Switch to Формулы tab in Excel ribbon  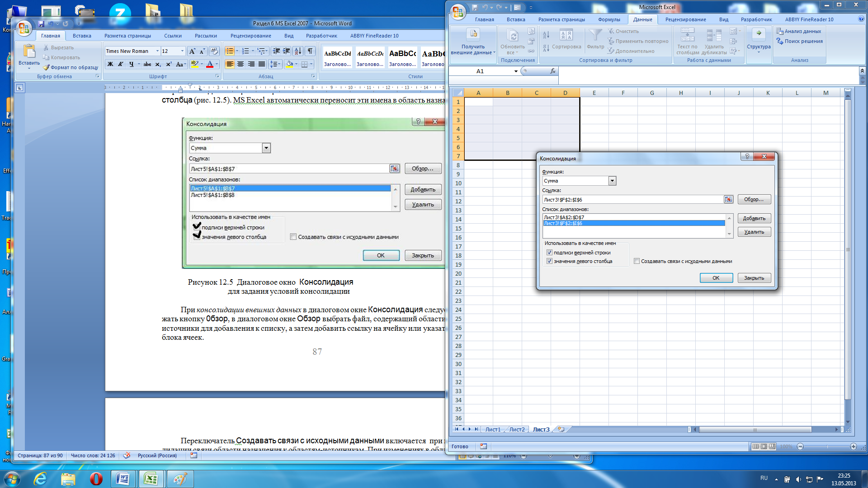(609, 20)
